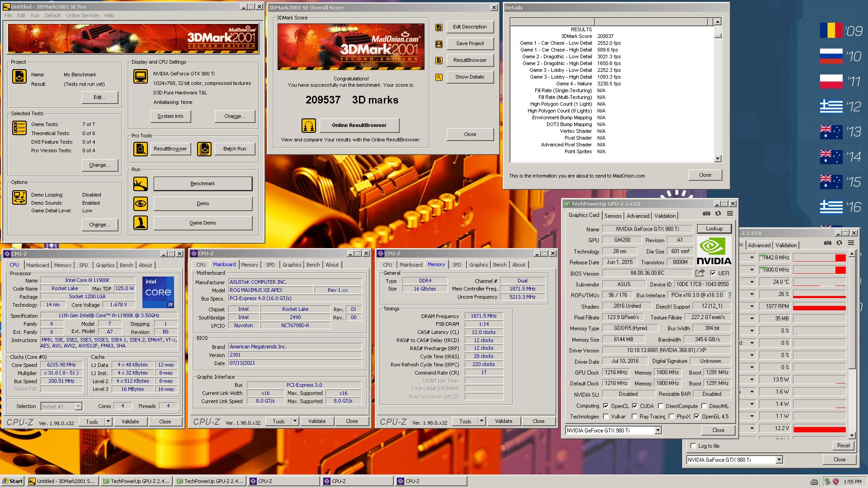Click the Demo eye icon

point(141,203)
